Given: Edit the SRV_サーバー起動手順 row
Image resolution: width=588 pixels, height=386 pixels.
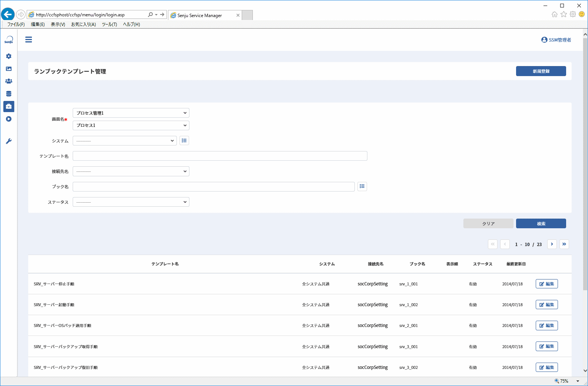Looking at the screenshot, I should pyautogui.click(x=546, y=305).
